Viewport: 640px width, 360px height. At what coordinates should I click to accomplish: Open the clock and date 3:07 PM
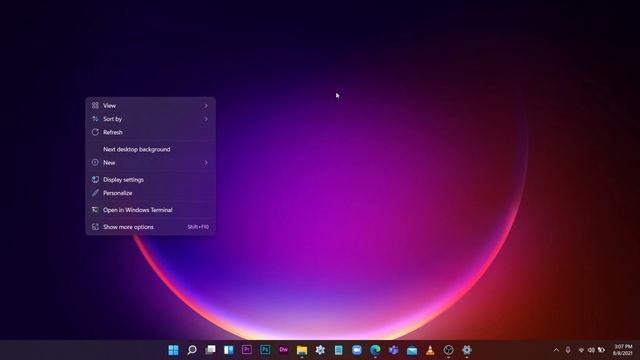click(x=622, y=350)
